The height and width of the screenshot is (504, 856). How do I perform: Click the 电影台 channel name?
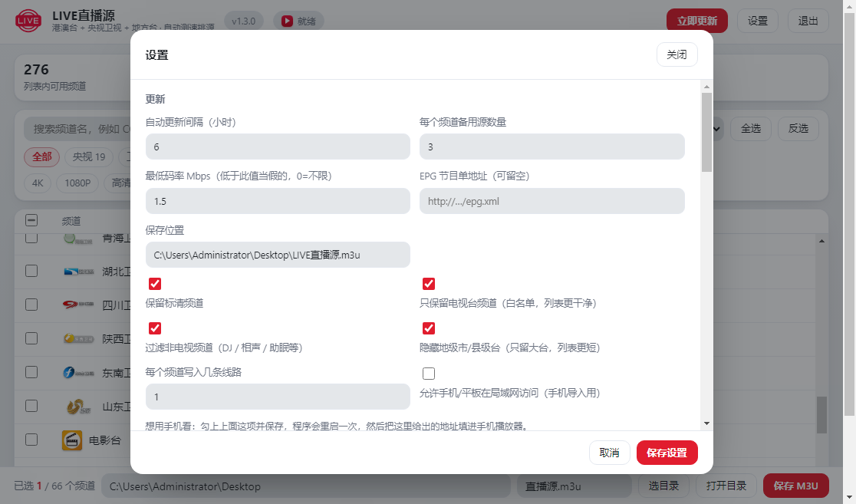tap(105, 440)
